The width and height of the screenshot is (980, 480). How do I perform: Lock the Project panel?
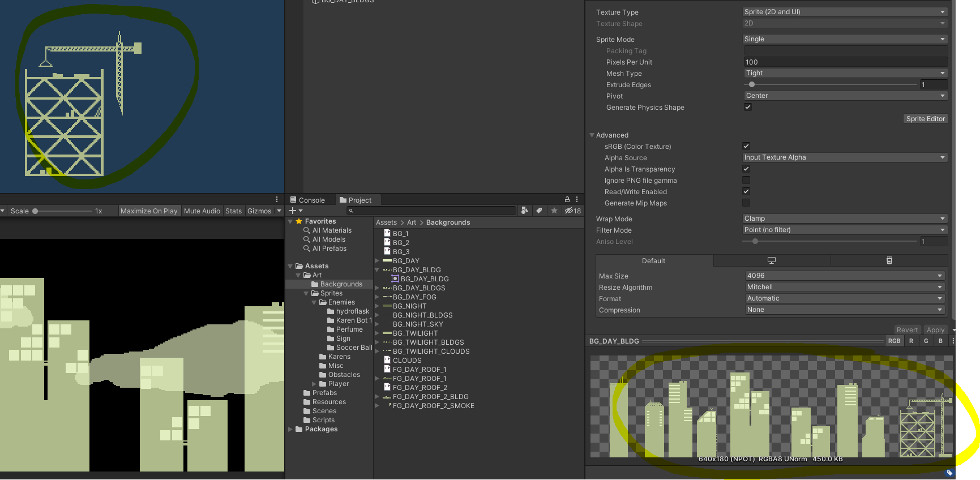pyautogui.click(x=567, y=199)
